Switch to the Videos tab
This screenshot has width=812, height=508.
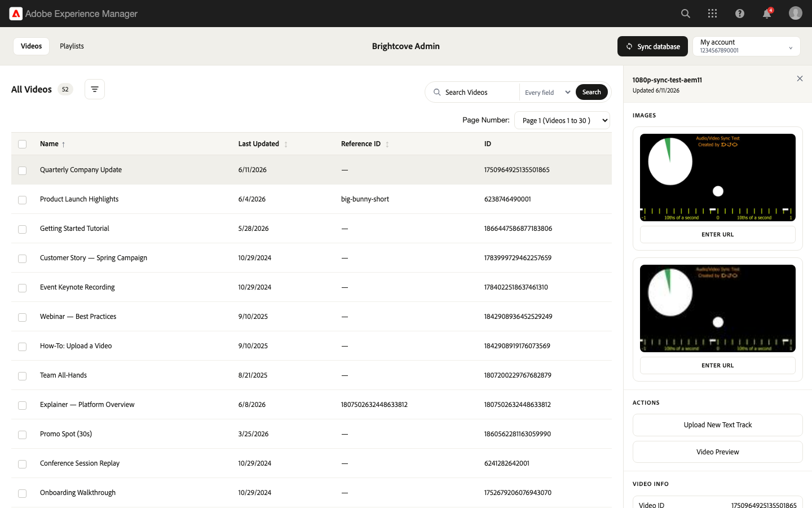pyautogui.click(x=32, y=46)
